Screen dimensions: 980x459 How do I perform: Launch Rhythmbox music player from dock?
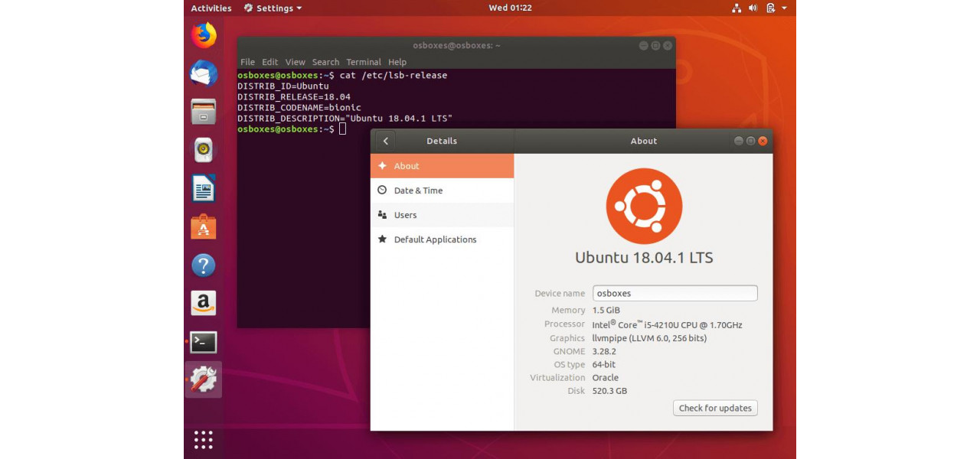(x=204, y=150)
